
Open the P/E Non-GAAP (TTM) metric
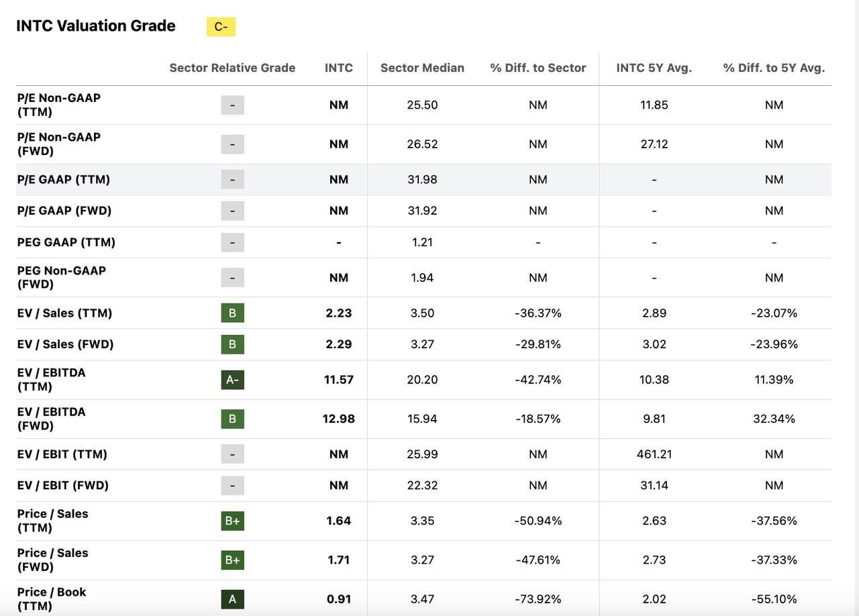pyautogui.click(x=59, y=105)
